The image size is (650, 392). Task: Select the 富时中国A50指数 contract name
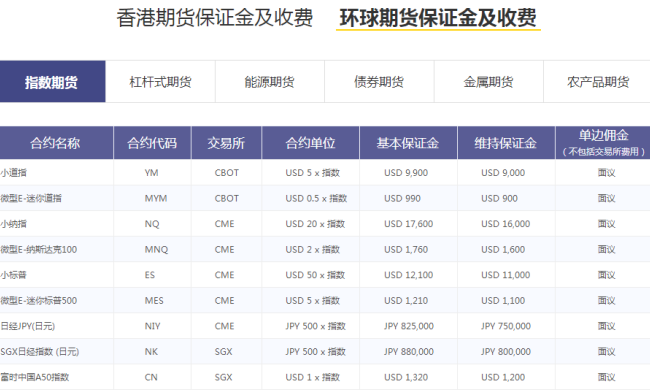[x=35, y=377]
